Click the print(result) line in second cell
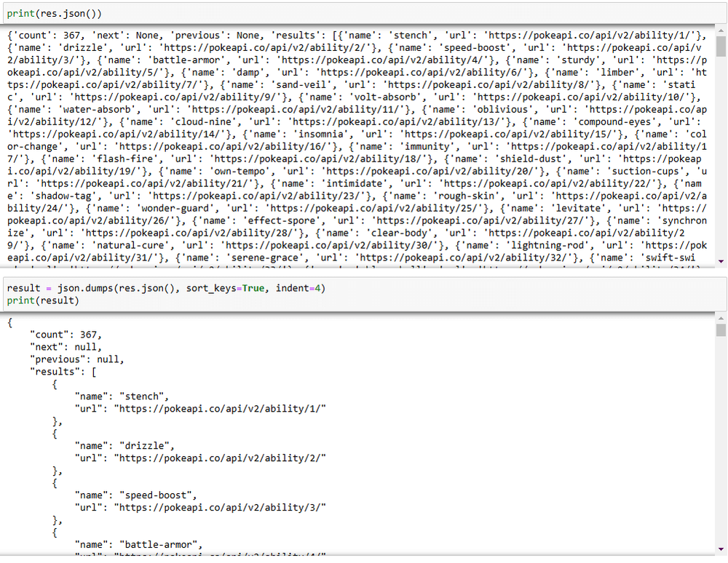Viewport: 728px width, 563px height. pyautogui.click(x=43, y=300)
